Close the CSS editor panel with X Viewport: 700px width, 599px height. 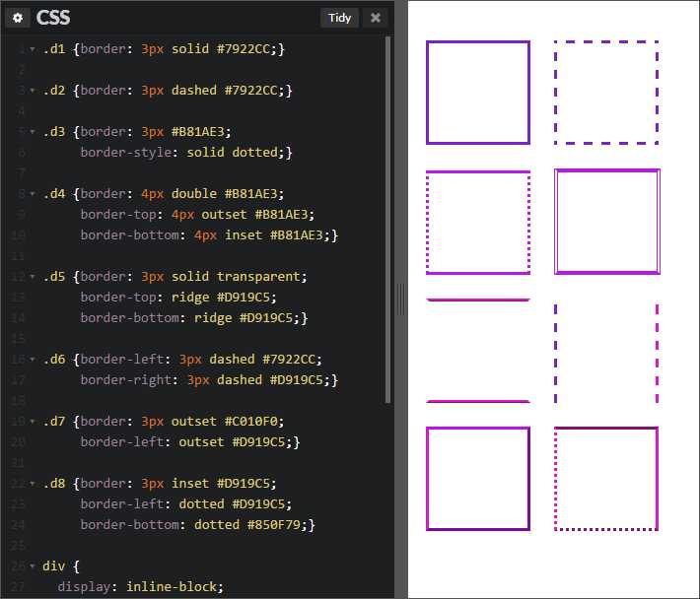(375, 18)
